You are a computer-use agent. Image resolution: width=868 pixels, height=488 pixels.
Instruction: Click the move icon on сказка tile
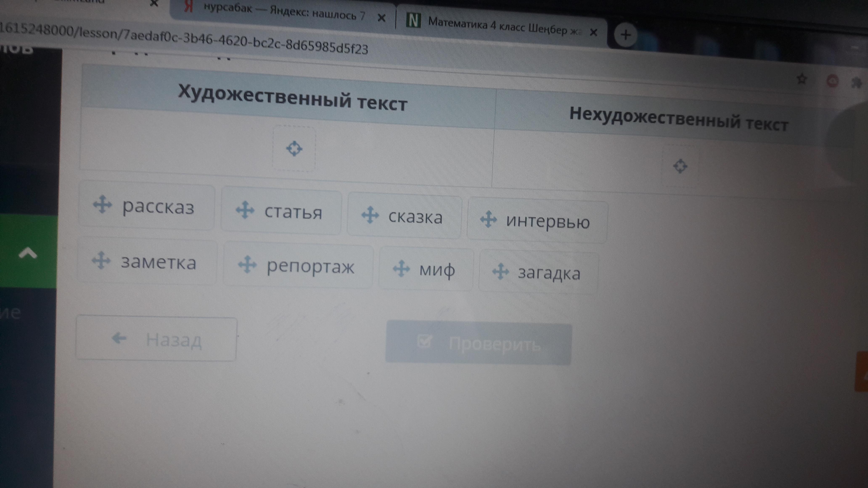(370, 215)
